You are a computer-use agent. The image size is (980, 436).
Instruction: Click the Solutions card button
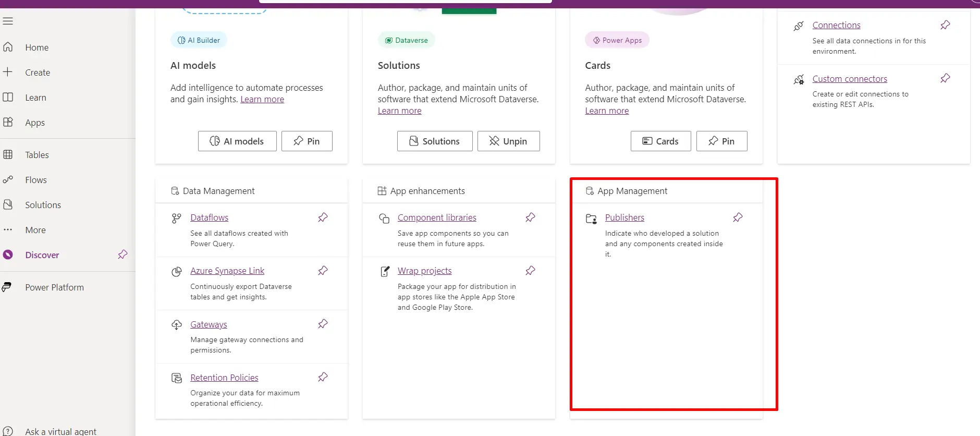click(435, 141)
